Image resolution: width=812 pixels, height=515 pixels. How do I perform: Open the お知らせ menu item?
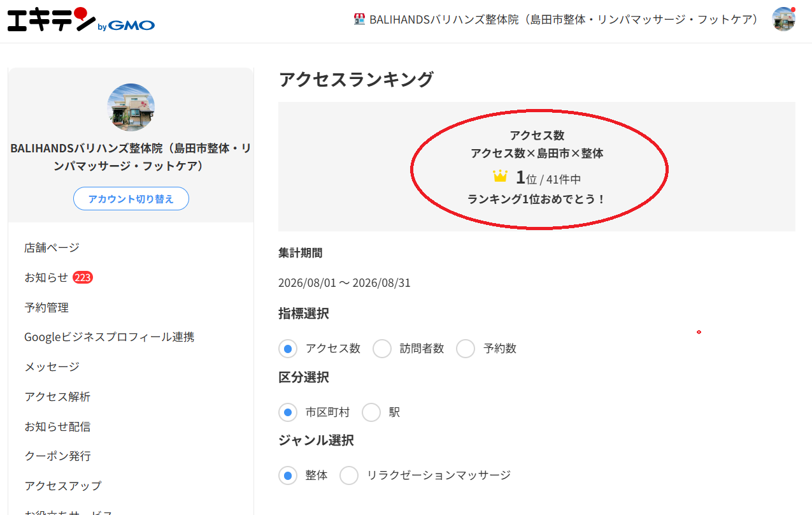coord(46,277)
